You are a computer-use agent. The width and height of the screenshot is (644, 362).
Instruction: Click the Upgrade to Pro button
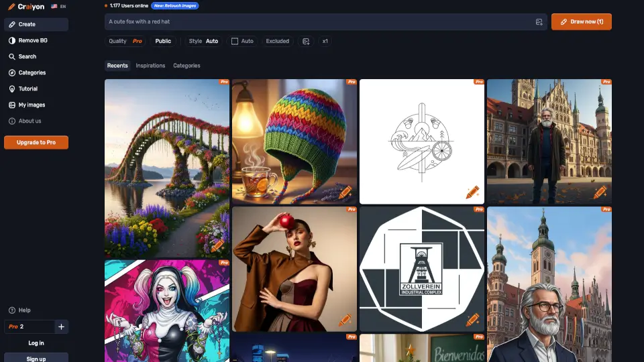[36, 142]
